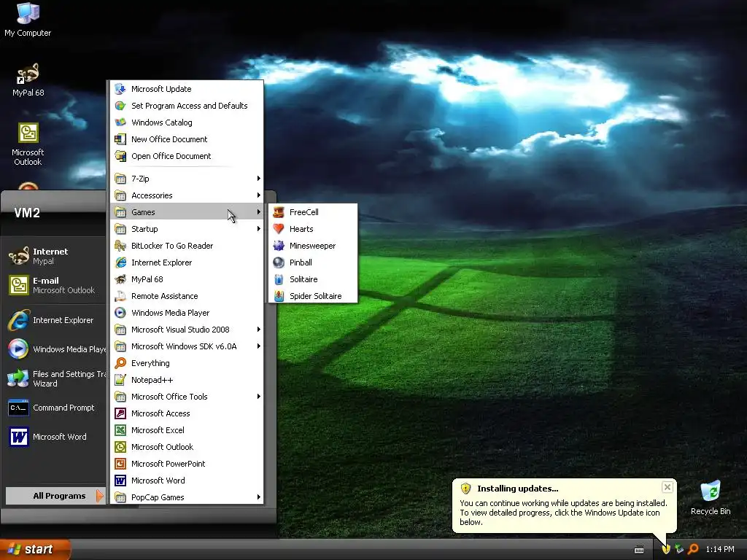Open Windows Media Player in programs list
The image size is (747, 560).
click(187, 313)
